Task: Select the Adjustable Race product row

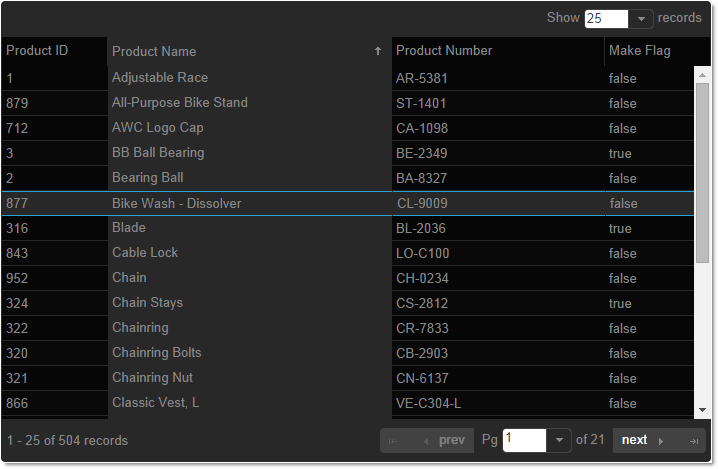Action: point(160,78)
